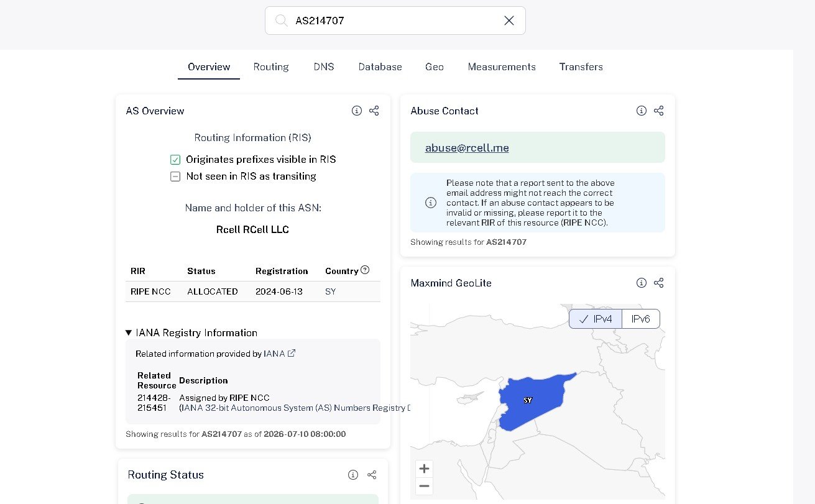The height and width of the screenshot is (504, 815).
Task: Collapse IANA Registry Information section
Action: click(x=191, y=332)
